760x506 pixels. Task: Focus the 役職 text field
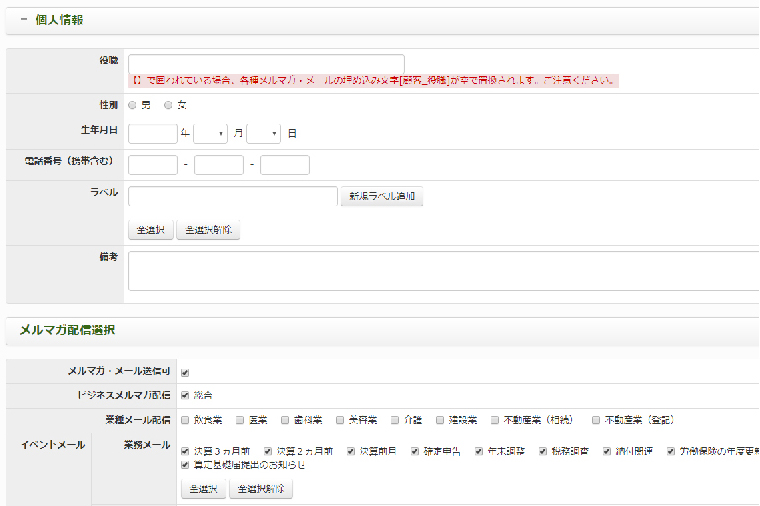click(x=266, y=64)
